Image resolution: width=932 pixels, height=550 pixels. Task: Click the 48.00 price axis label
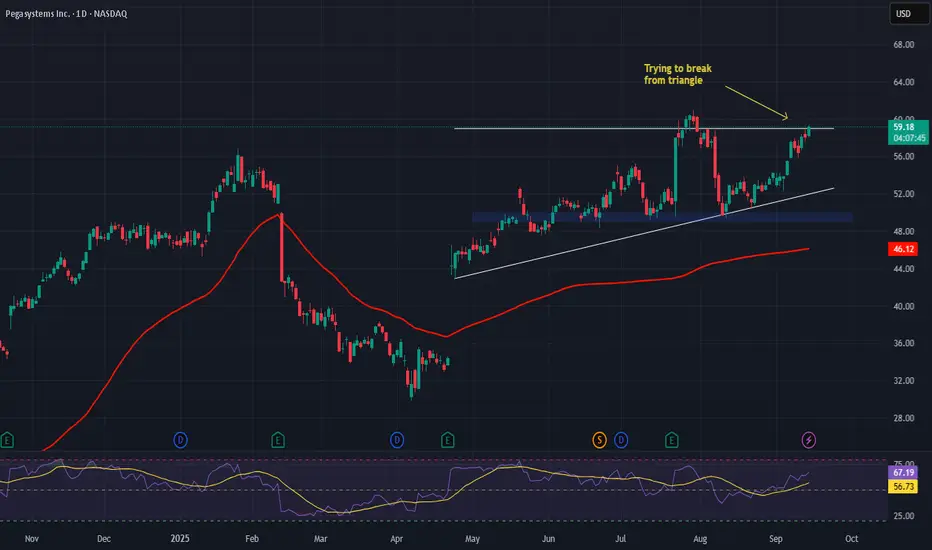click(x=903, y=231)
